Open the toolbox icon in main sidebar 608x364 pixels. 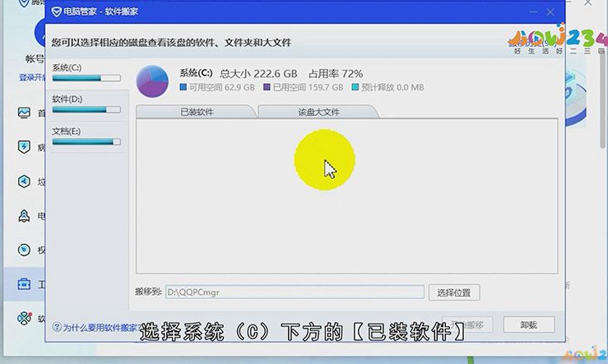pyautogui.click(x=24, y=283)
